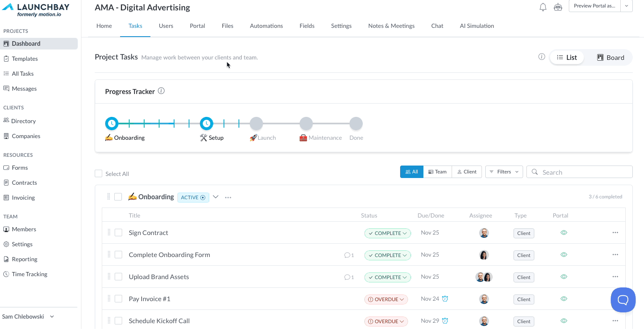Collapse the Onboarding section chevron
Screen dimensions: 644x329
point(216,197)
